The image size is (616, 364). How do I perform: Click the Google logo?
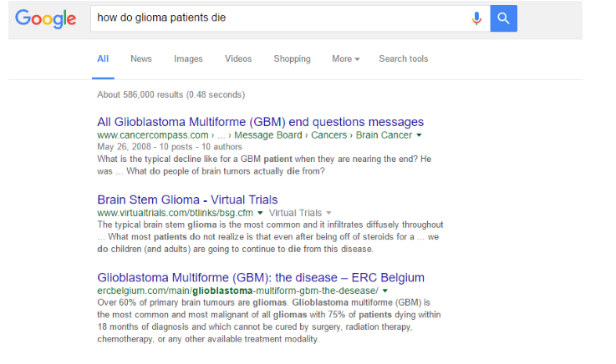click(45, 18)
